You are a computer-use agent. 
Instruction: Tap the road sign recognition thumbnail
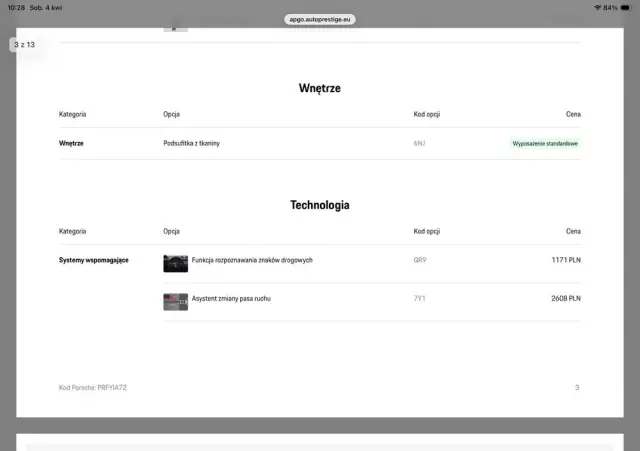coord(175,263)
